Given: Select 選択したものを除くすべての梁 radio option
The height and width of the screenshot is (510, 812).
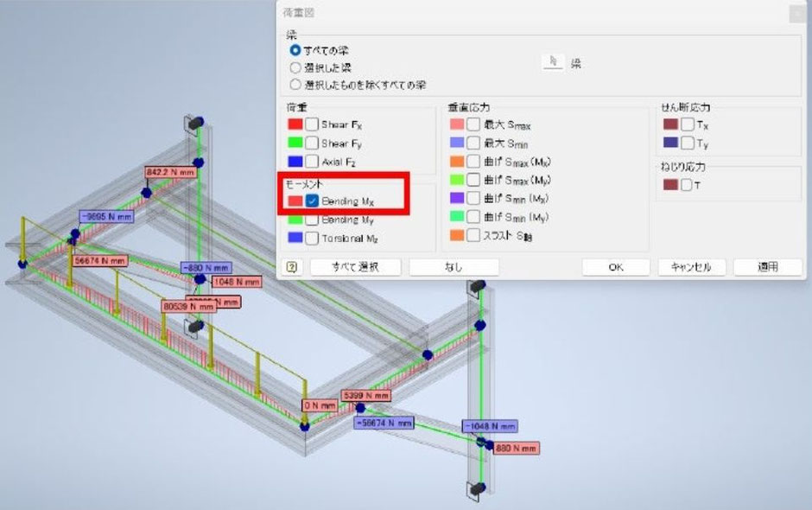Looking at the screenshot, I should point(295,84).
